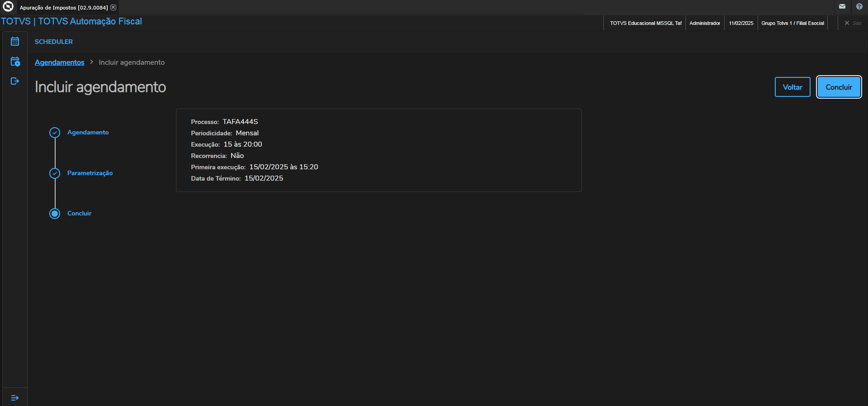Jump to the Agendamento step
This screenshot has width=868, height=406.
88,133
